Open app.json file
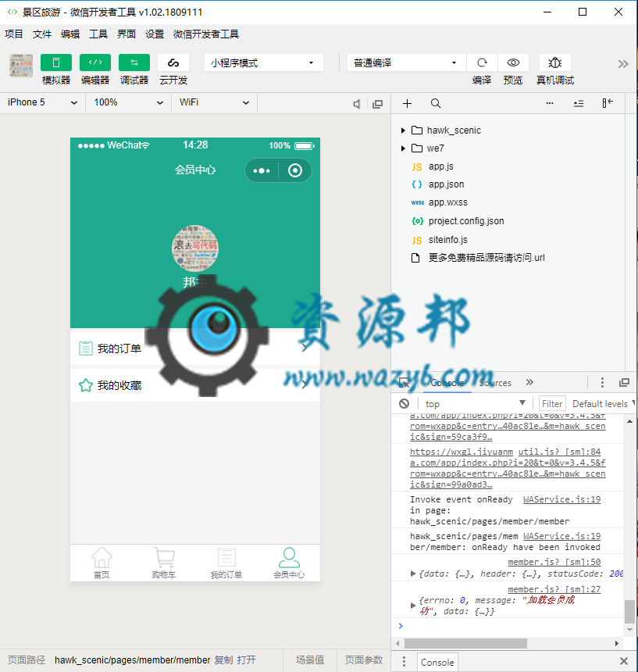Viewport: 638px width, 672px height. point(446,184)
